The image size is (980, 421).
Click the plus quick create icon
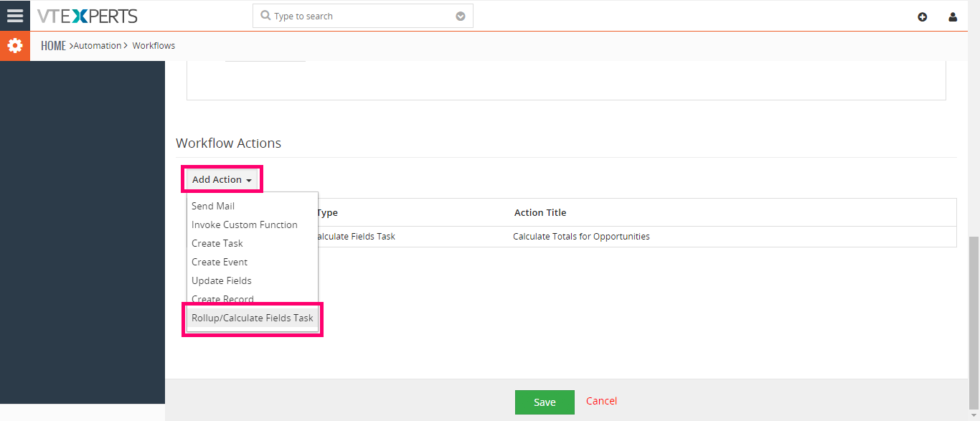coord(923,16)
